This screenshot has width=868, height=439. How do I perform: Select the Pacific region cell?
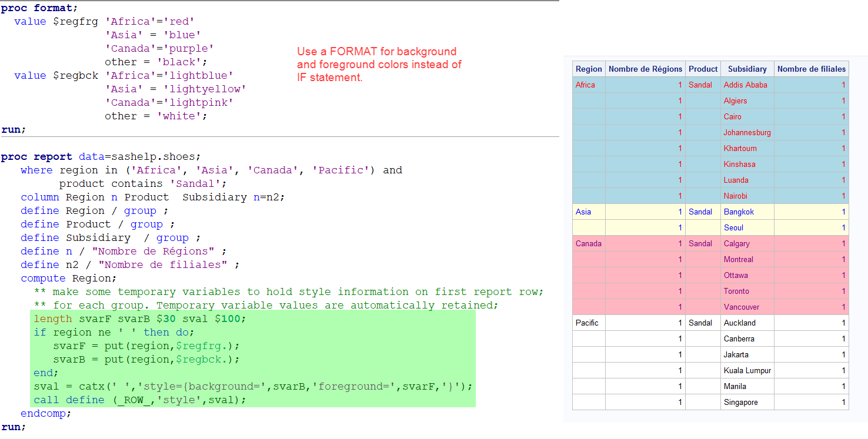[587, 323]
